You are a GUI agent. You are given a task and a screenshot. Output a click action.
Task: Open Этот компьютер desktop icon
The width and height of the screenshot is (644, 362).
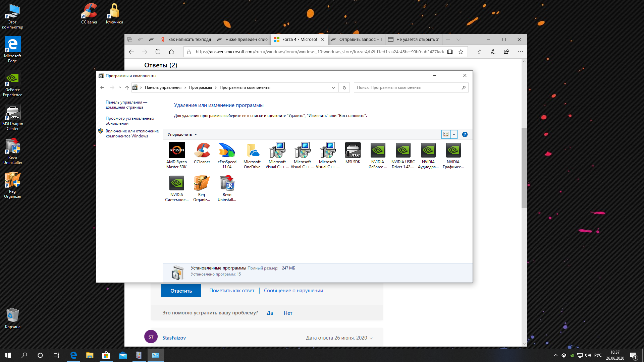pos(12,16)
